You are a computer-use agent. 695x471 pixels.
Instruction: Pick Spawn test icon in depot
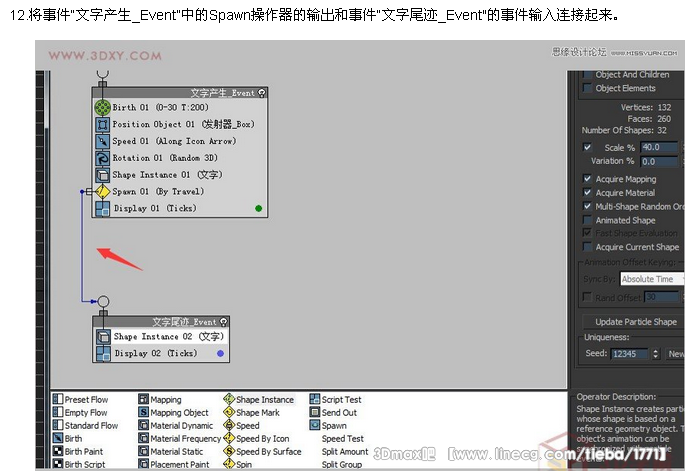point(315,425)
